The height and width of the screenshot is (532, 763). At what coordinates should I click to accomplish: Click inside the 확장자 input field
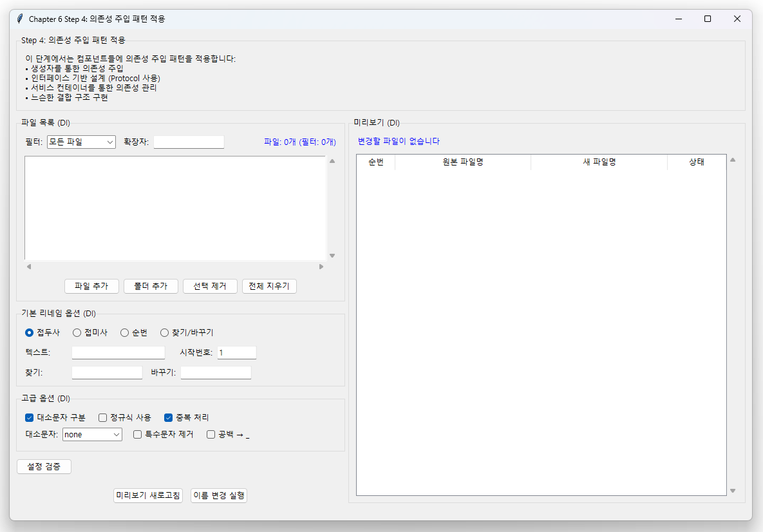coord(189,142)
